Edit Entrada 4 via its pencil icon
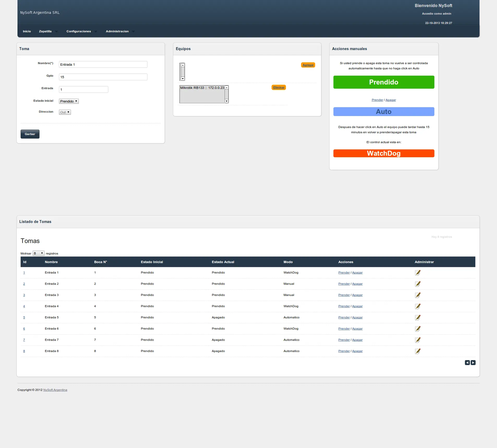Viewport: 497px width, 448px height. [x=418, y=306]
